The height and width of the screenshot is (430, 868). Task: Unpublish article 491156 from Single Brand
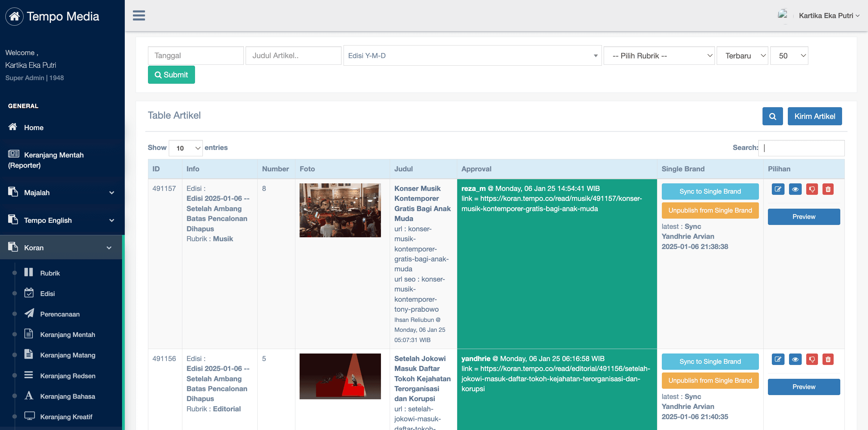click(x=710, y=381)
